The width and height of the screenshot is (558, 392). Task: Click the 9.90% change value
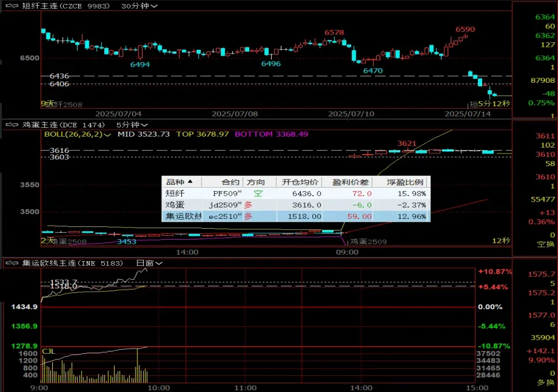(541, 360)
